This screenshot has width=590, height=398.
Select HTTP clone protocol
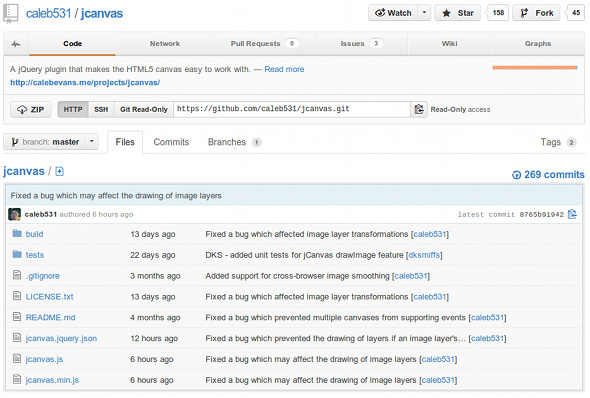coord(73,109)
